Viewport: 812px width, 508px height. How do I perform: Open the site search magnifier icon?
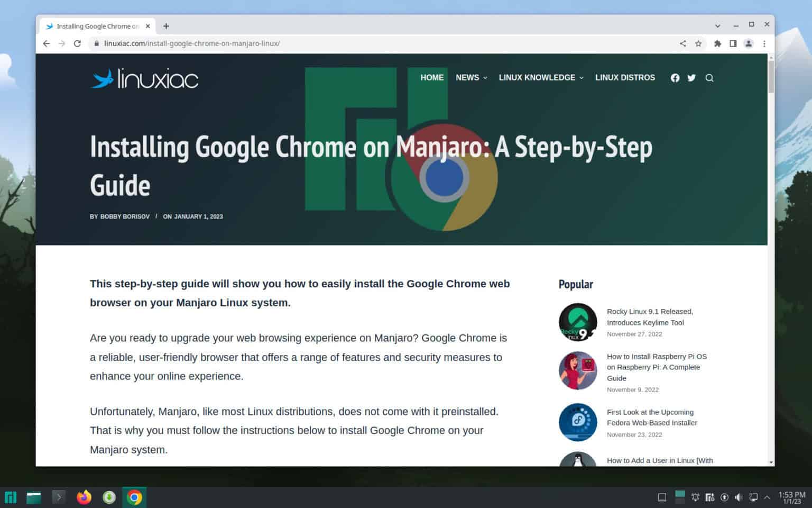tap(709, 78)
